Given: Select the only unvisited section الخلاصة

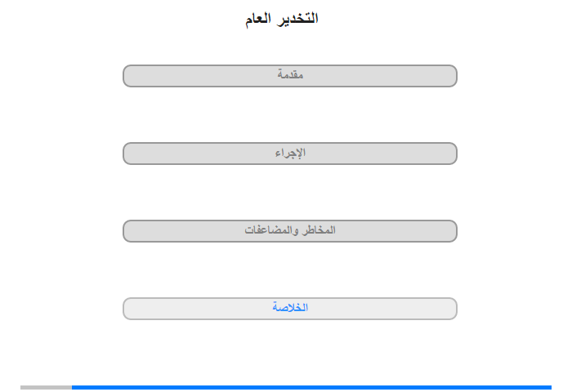Looking at the screenshot, I should coord(289,309).
